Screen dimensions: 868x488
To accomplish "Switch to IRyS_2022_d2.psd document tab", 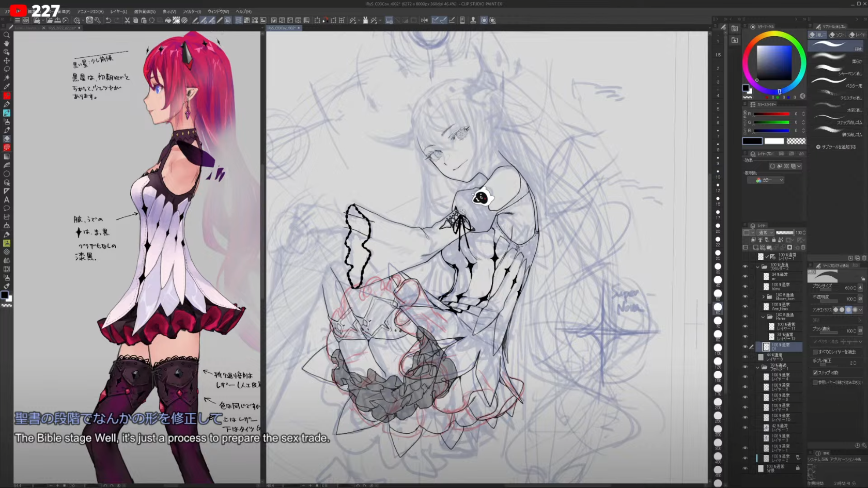I will (x=62, y=28).
